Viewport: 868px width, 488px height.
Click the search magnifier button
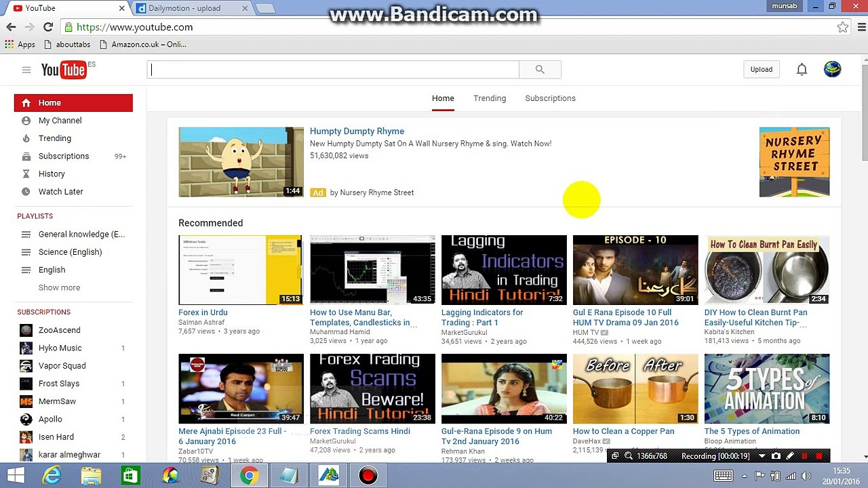point(540,69)
